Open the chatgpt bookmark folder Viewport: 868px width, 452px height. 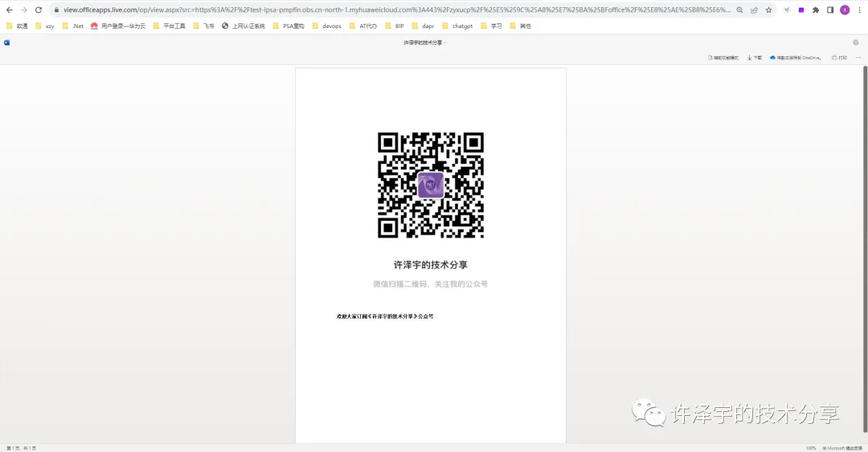(x=458, y=26)
